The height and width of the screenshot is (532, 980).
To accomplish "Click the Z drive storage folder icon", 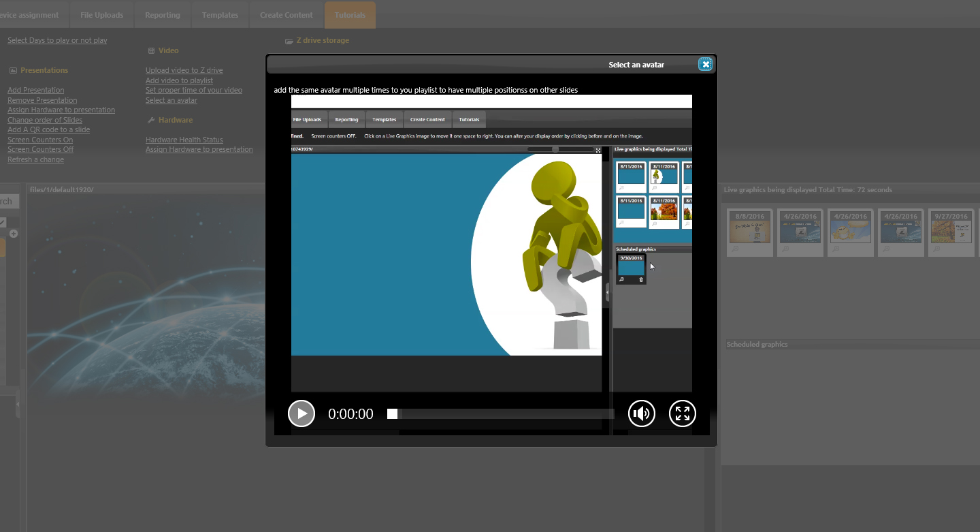I will point(289,41).
